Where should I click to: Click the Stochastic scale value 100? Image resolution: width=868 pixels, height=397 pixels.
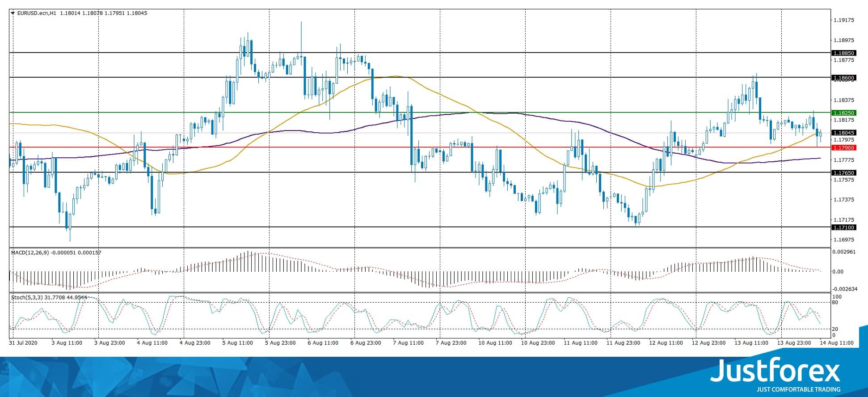pos(837,297)
